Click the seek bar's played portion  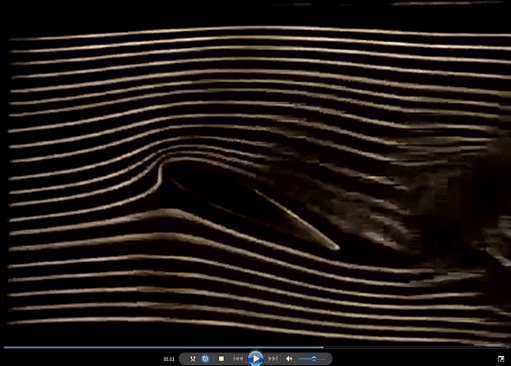click(x=163, y=347)
